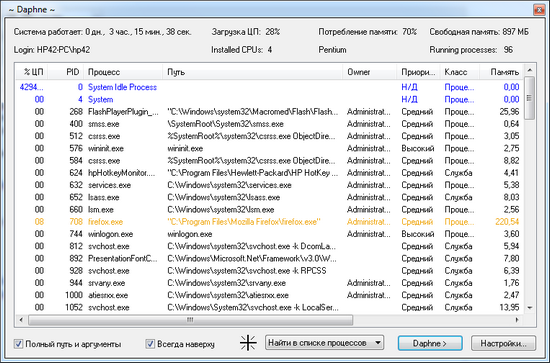Toggle the 'Полный путь и аргументы' checkbox
Screen dimensions: 550x363
(x=18, y=344)
